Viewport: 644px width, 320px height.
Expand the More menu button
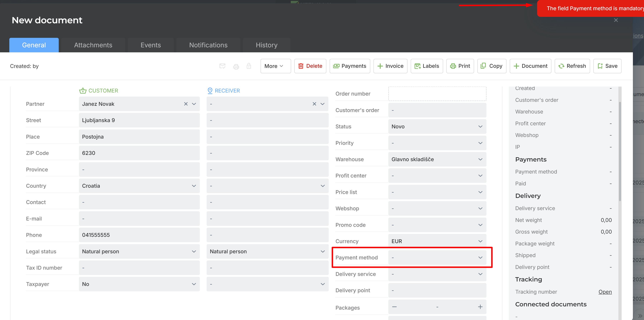coord(276,66)
